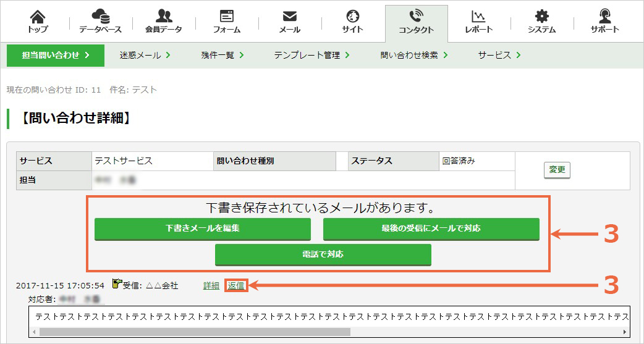Viewport: 644px width, 344px height.
Task: Open 残件一覧 submenu item
Action: click(x=222, y=55)
